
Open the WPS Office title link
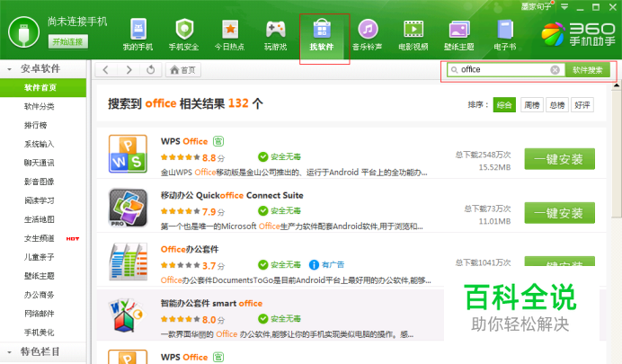click(184, 141)
